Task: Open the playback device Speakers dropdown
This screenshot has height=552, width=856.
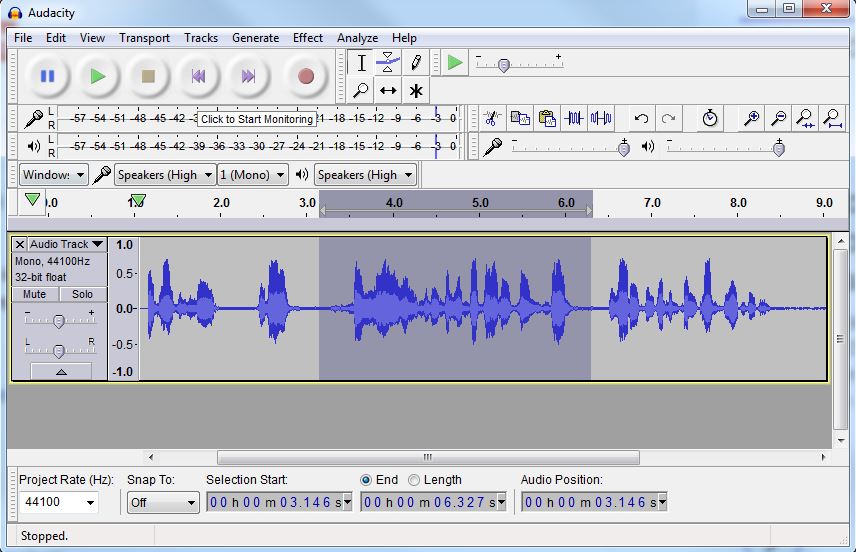Action: point(365,175)
